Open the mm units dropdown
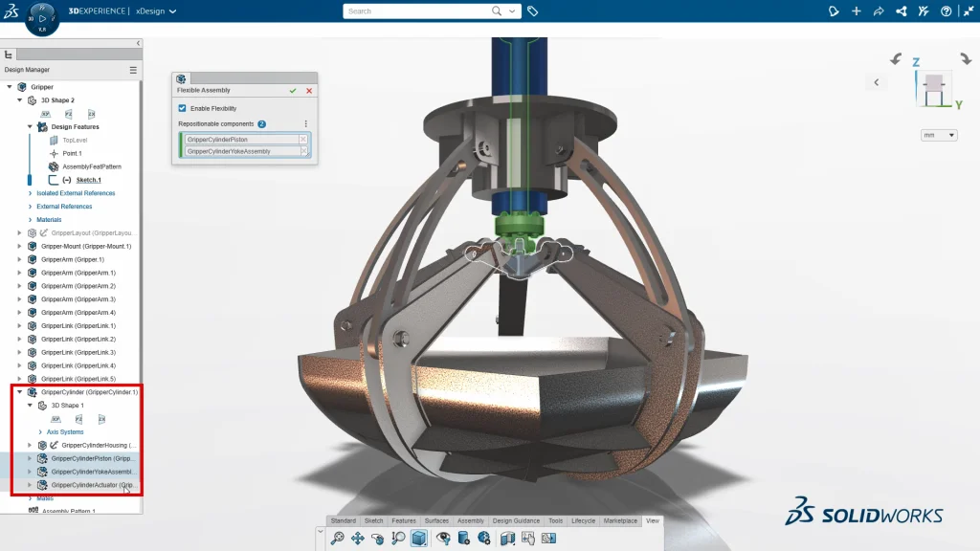 click(939, 135)
